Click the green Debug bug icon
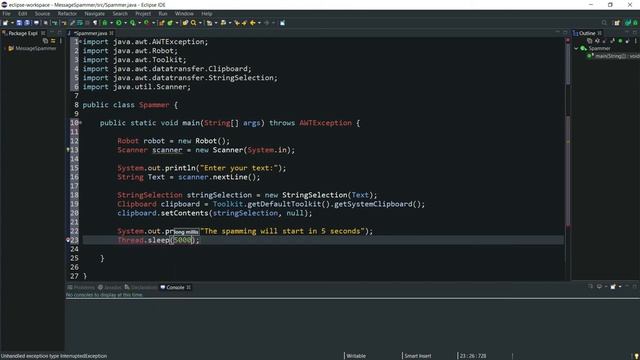The width and height of the screenshot is (640, 360). 105,23
